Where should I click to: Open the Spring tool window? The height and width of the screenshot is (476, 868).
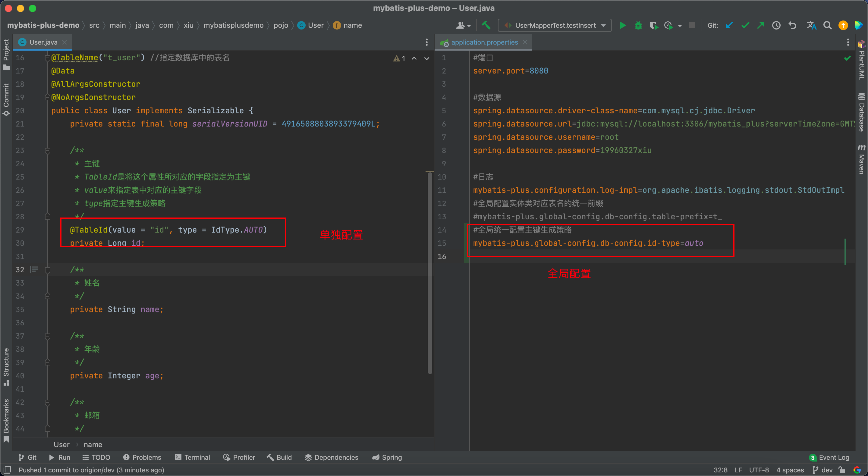coord(387,457)
